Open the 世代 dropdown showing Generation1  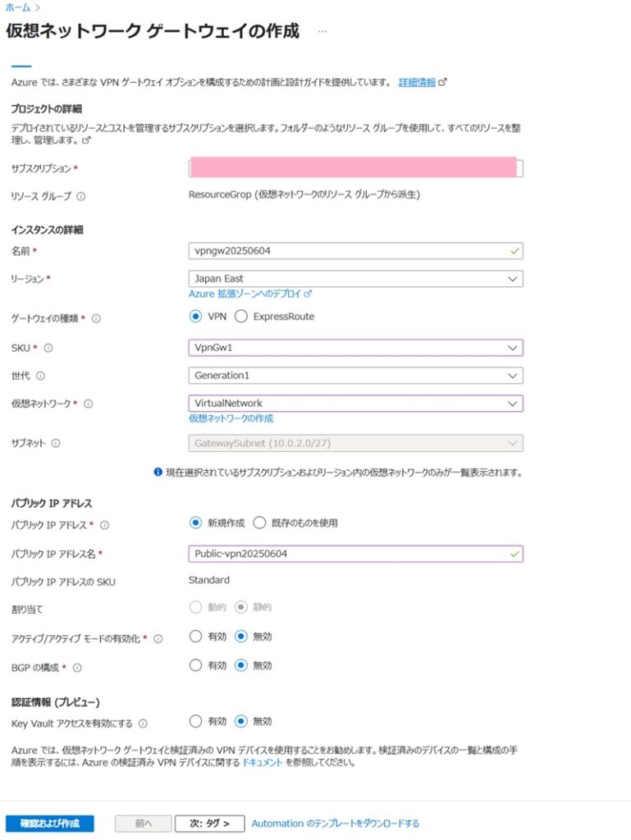tap(355, 376)
